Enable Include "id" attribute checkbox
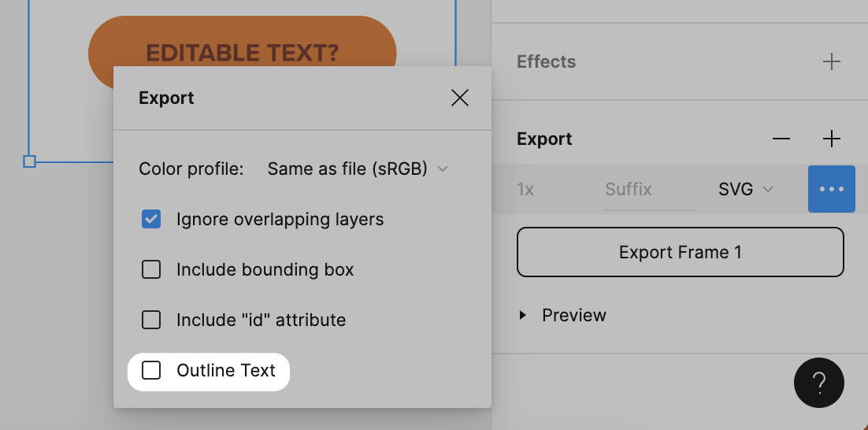 (x=151, y=320)
